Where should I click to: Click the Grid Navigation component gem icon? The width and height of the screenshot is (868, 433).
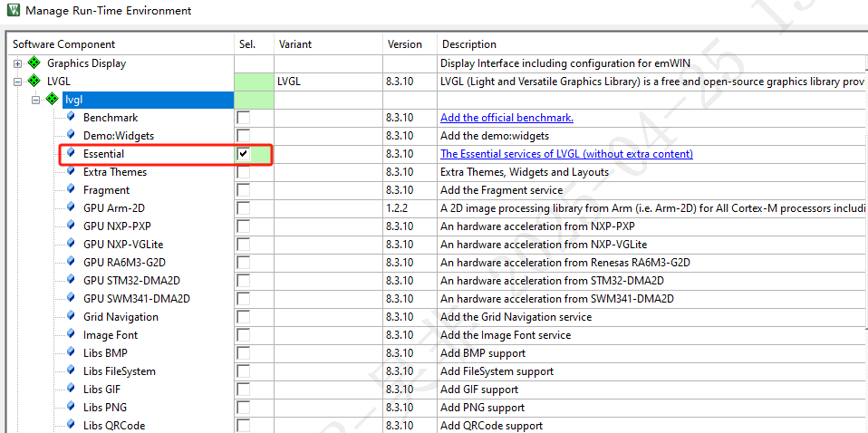click(71, 315)
